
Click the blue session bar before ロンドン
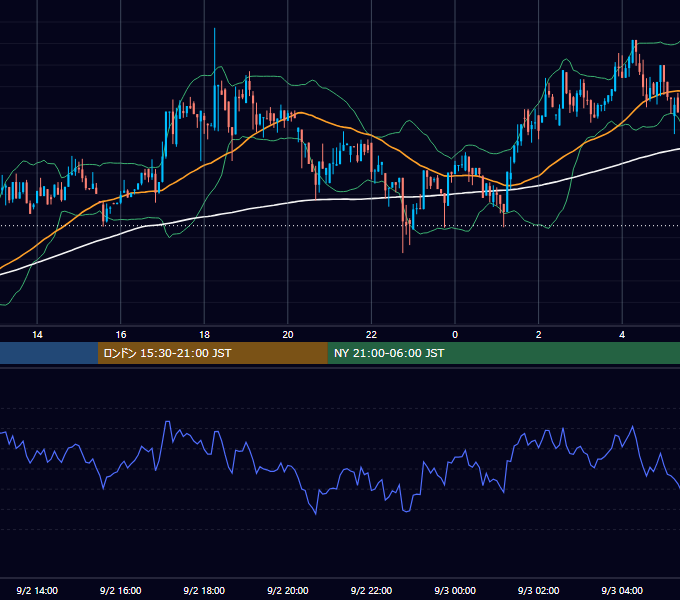[49, 353]
